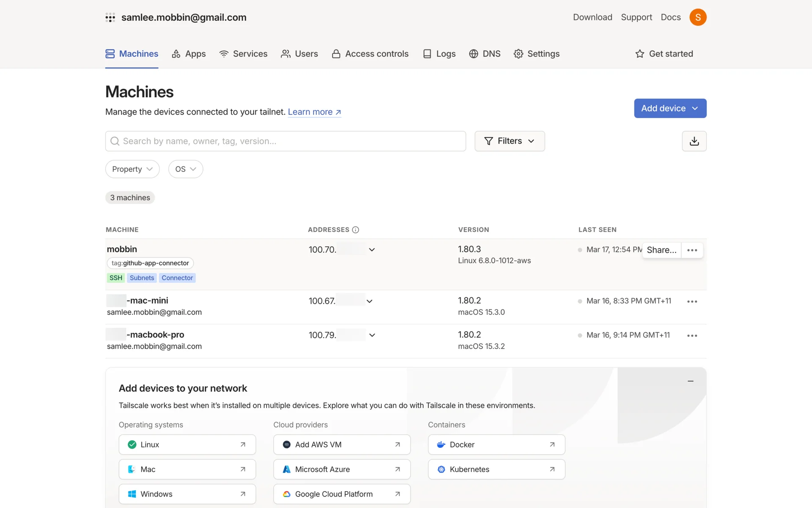
Task: Go to the DNS tab
Action: click(485, 54)
